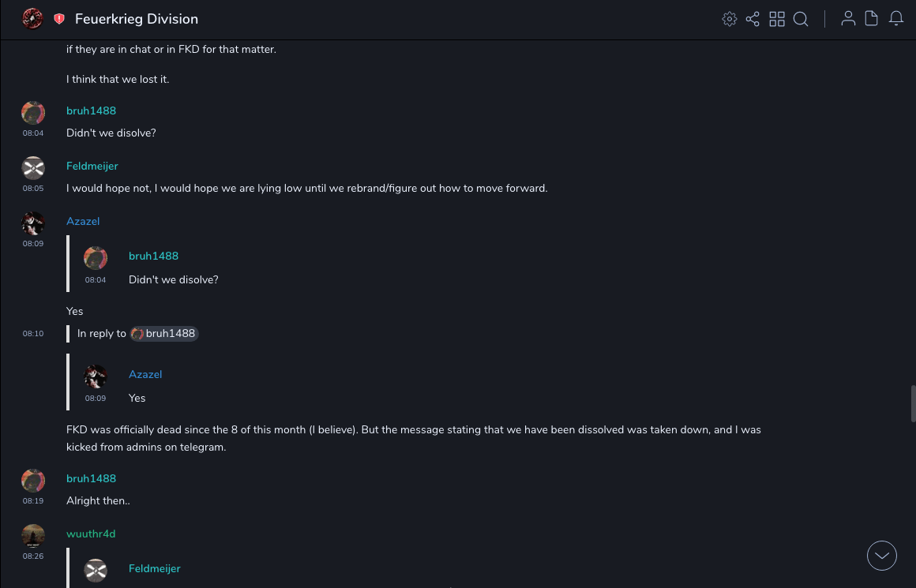Open the grid apps icon in header
Viewport: 916px width, 588px height.
point(777,19)
